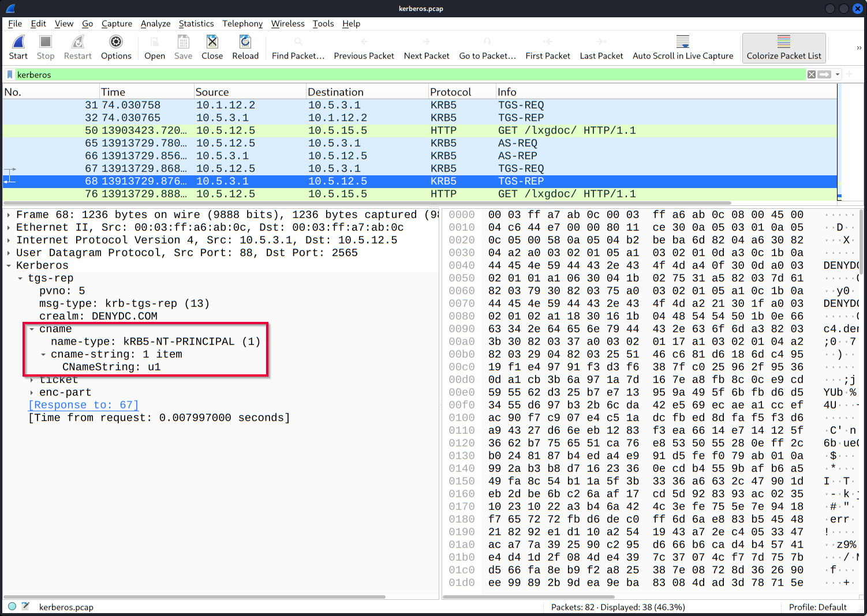Collapse the Kerberos protocol tree
Viewport: 867px width, 616px height.
(9, 266)
